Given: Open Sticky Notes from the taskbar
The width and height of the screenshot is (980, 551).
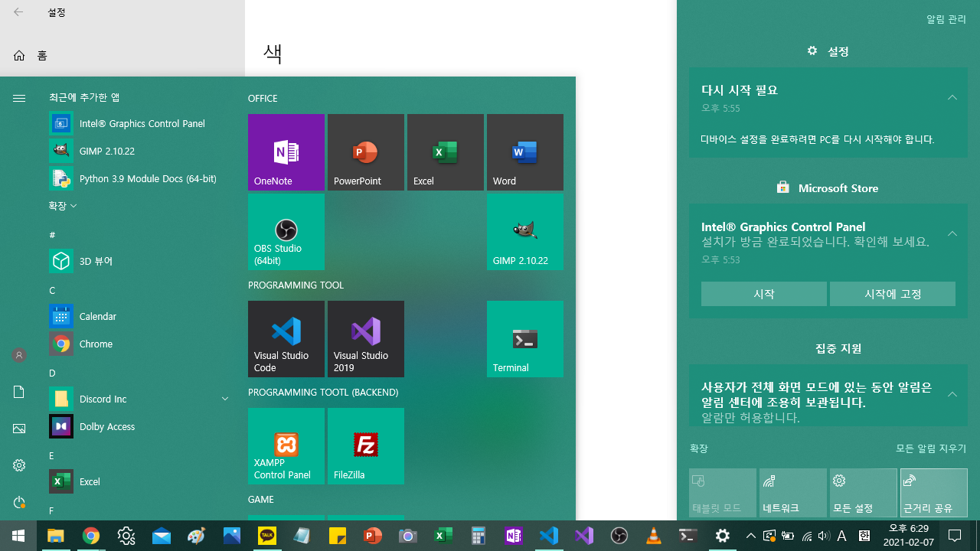Looking at the screenshot, I should (x=338, y=536).
